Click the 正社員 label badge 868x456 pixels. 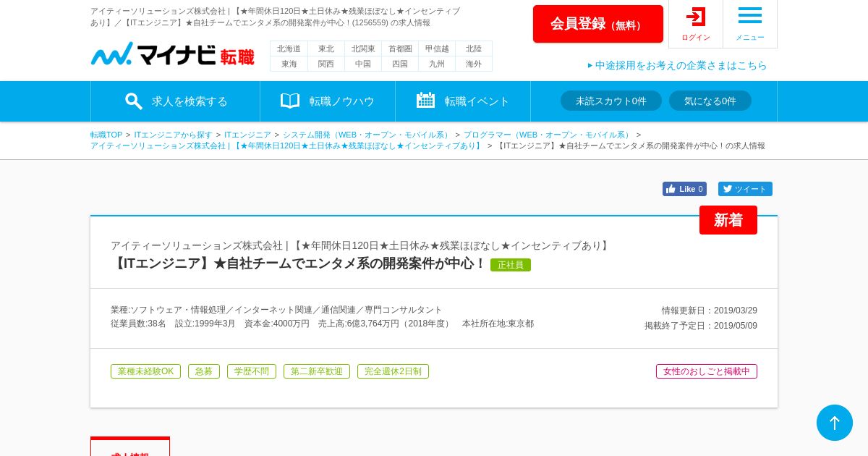511,265
